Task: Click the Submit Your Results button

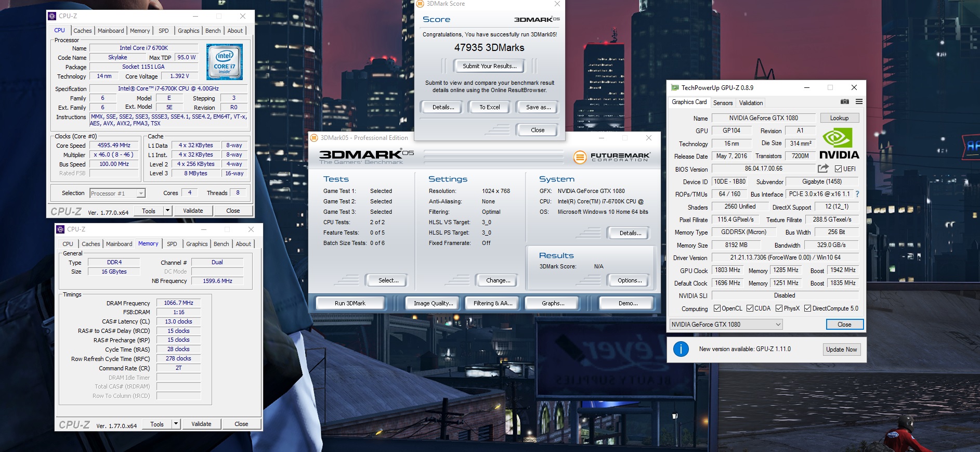Action: tap(490, 66)
